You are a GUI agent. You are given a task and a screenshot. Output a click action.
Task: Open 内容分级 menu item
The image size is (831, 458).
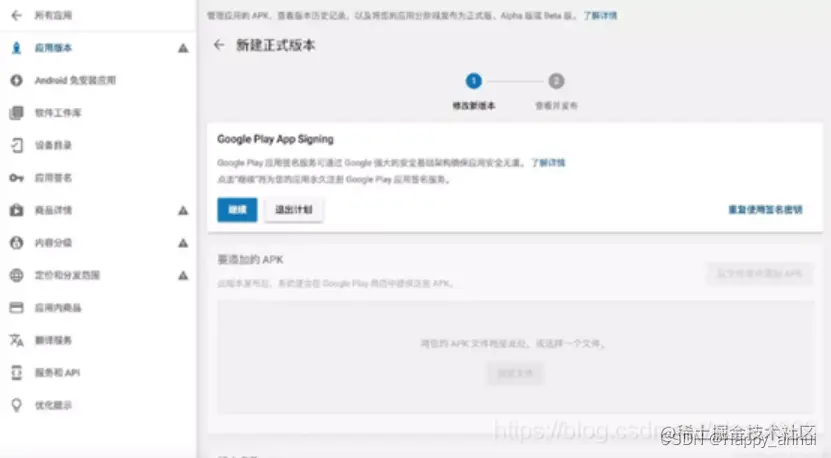(53, 243)
